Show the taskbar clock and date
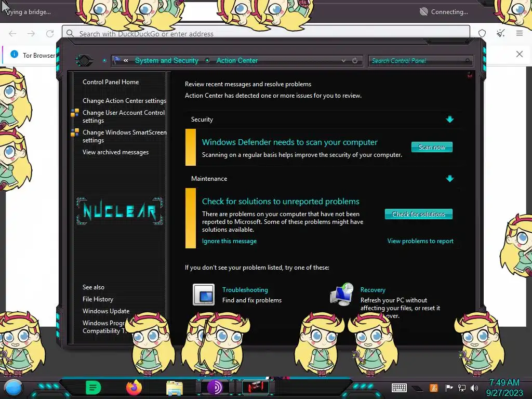532x399 pixels. click(x=504, y=388)
